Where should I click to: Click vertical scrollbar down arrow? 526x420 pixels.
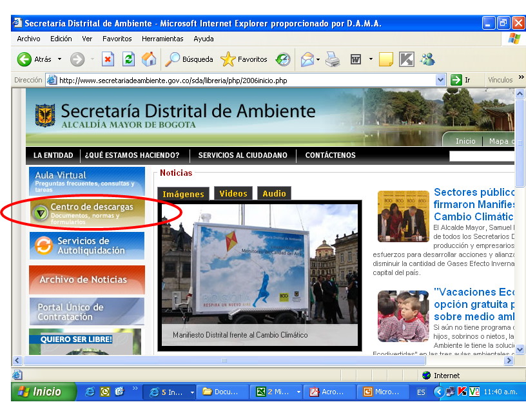click(520, 350)
